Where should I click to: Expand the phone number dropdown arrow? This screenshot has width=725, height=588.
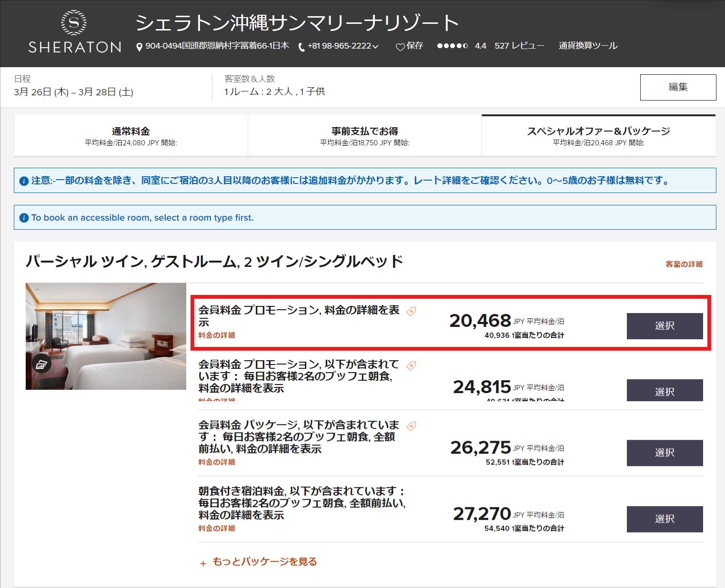(375, 47)
